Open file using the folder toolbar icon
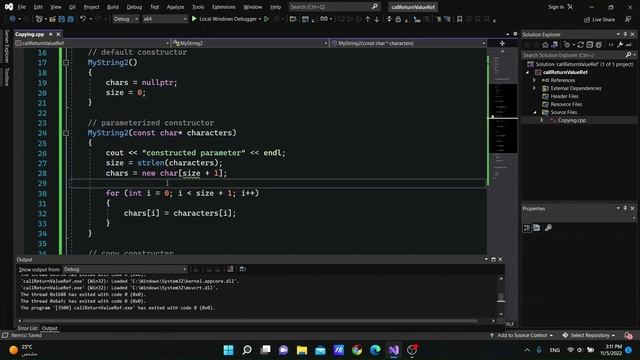 [x=52, y=19]
